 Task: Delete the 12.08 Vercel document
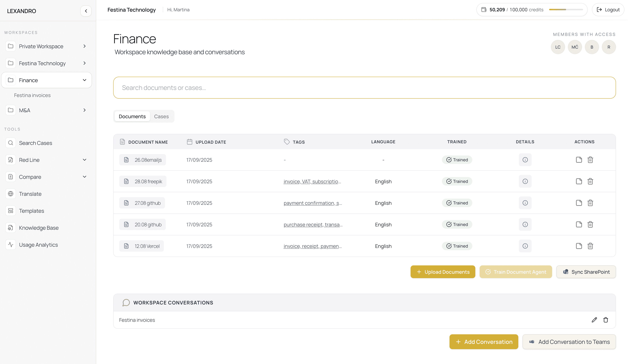pos(590,246)
